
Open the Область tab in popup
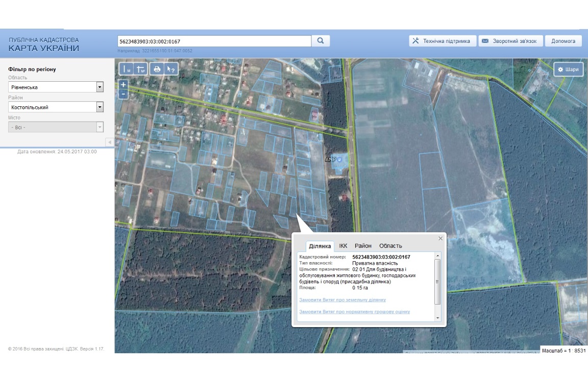coord(390,246)
